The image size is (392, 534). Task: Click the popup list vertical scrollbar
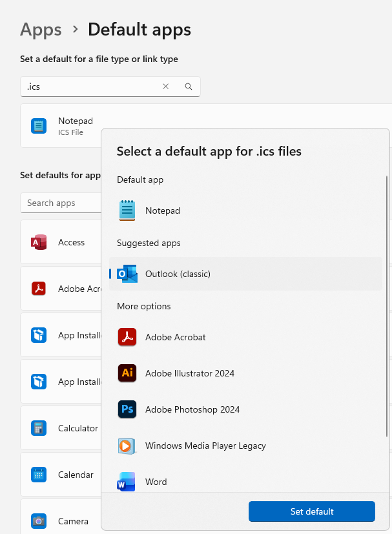pyautogui.click(x=387, y=307)
